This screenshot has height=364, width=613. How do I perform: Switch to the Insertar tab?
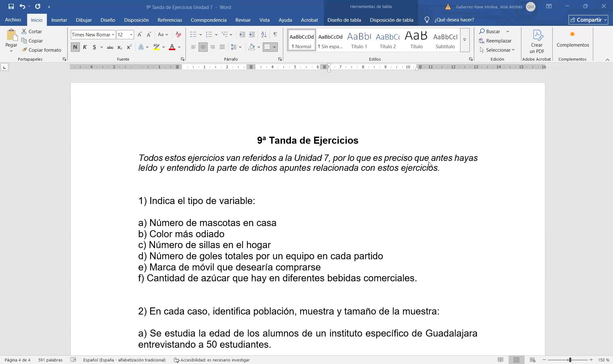(x=59, y=20)
